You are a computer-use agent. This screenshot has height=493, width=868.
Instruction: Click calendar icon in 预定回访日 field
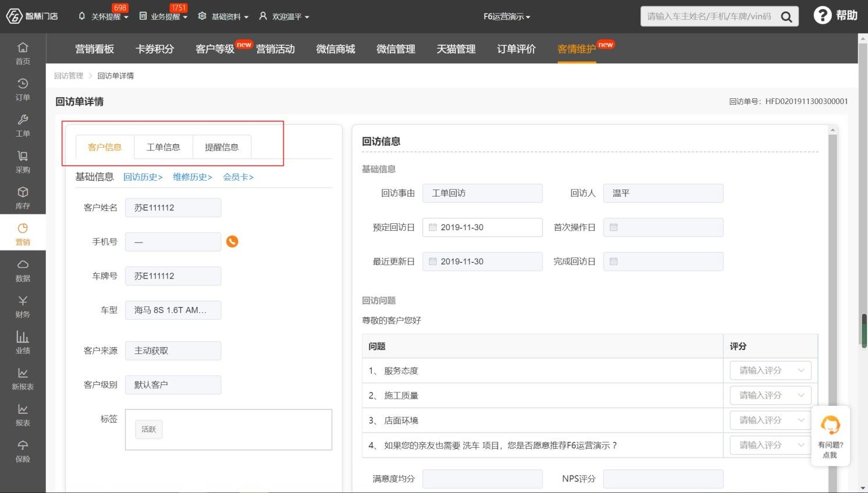click(433, 227)
